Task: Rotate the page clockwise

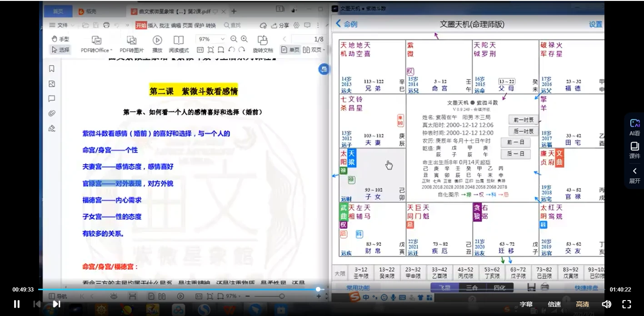Action: [x=242, y=50]
